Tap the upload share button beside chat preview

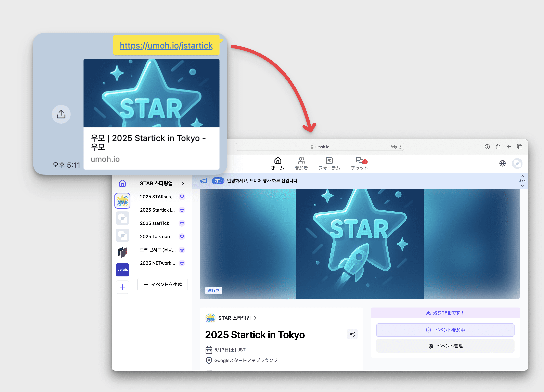click(x=61, y=114)
